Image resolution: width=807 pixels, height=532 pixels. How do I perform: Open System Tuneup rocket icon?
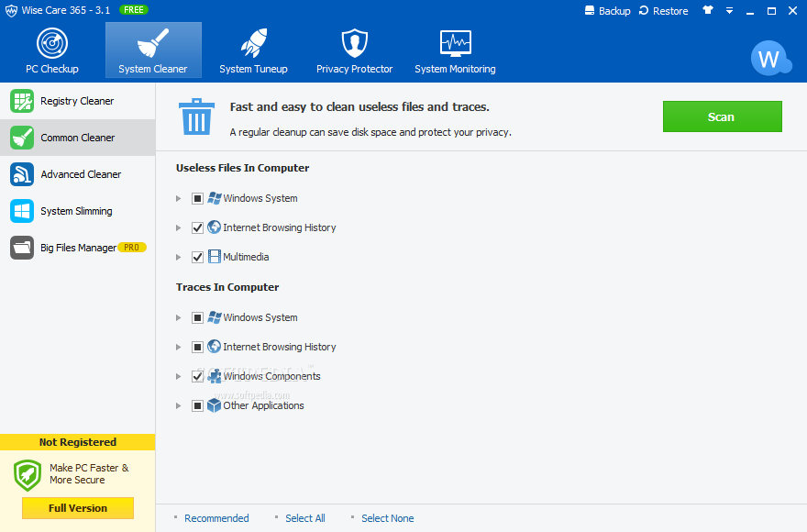point(254,43)
